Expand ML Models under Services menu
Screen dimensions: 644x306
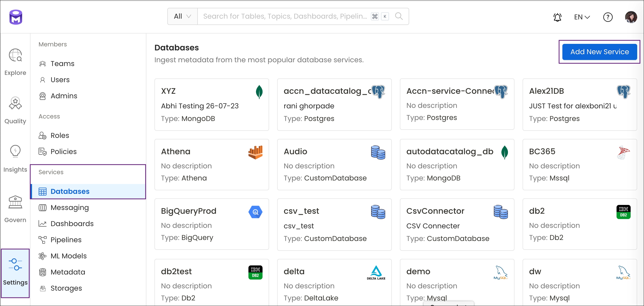tap(69, 255)
